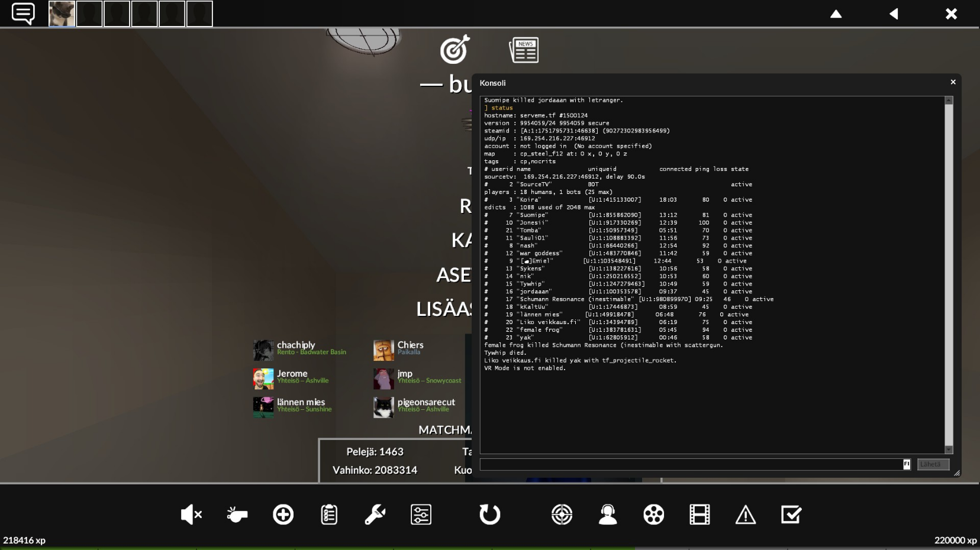Click Jerome's avatar picture
980x550 pixels.
tap(263, 378)
